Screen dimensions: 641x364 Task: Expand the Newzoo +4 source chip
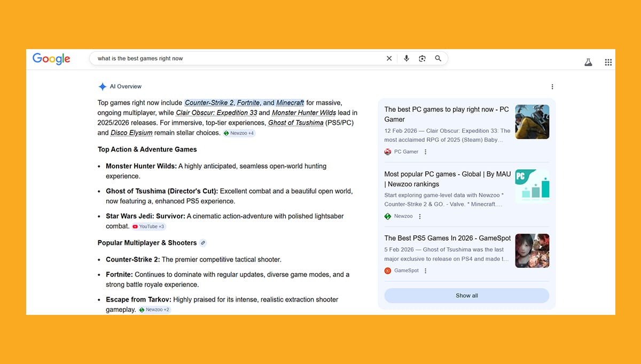coord(239,133)
